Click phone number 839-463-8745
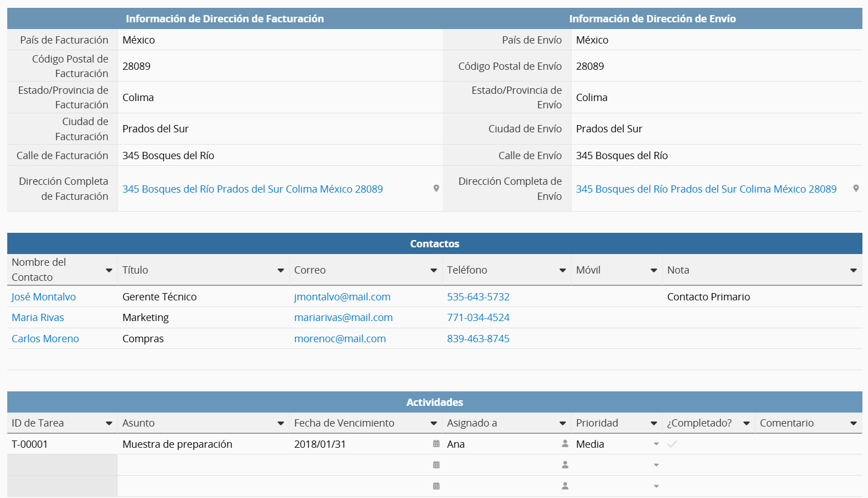This screenshot has height=498, width=868. (x=478, y=339)
